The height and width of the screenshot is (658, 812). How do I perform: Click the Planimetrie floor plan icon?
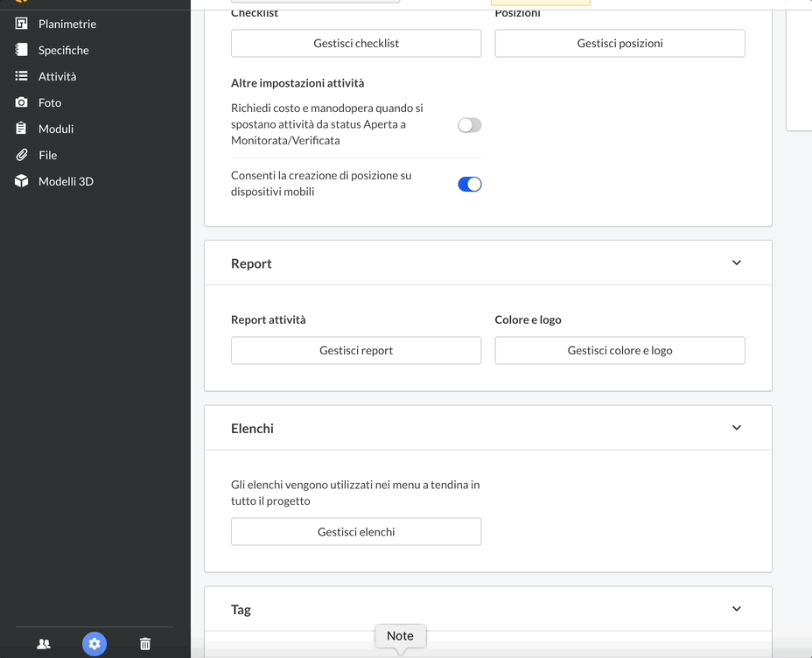(21, 24)
